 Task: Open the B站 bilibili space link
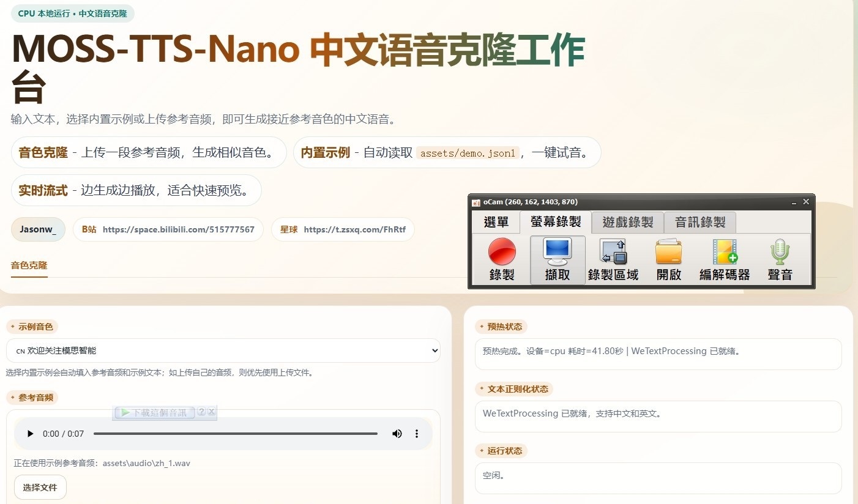pos(168,230)
